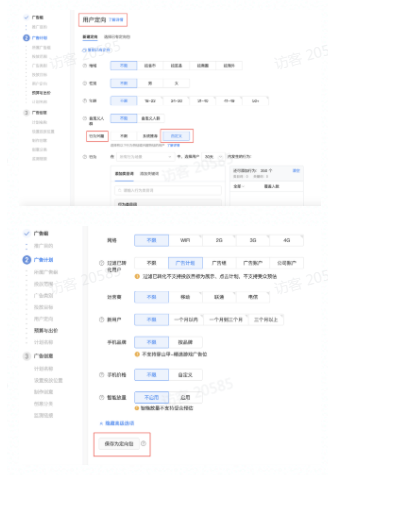393x528 pixels.
Task: Click 复制已有定向 link
Action: (99, 50)
